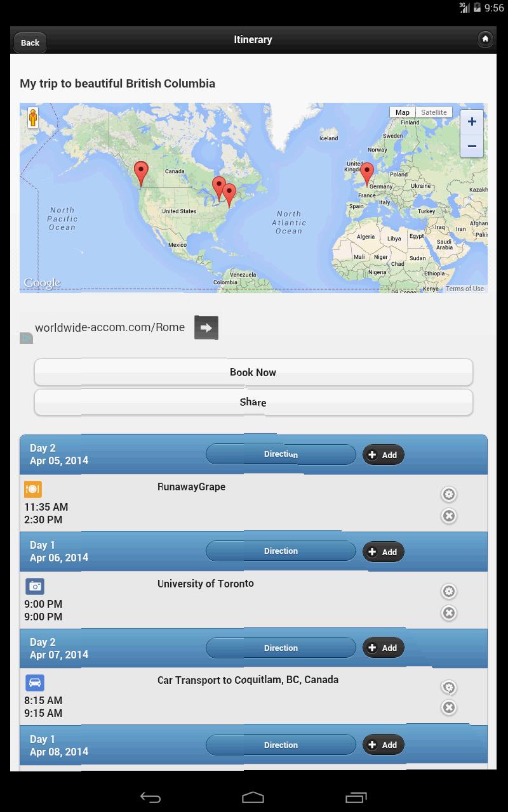The height and width of the screenshot is (812, 508).
Task: Open the settings gear for the Car Transport entry
Action: click(x=449, y=687)
